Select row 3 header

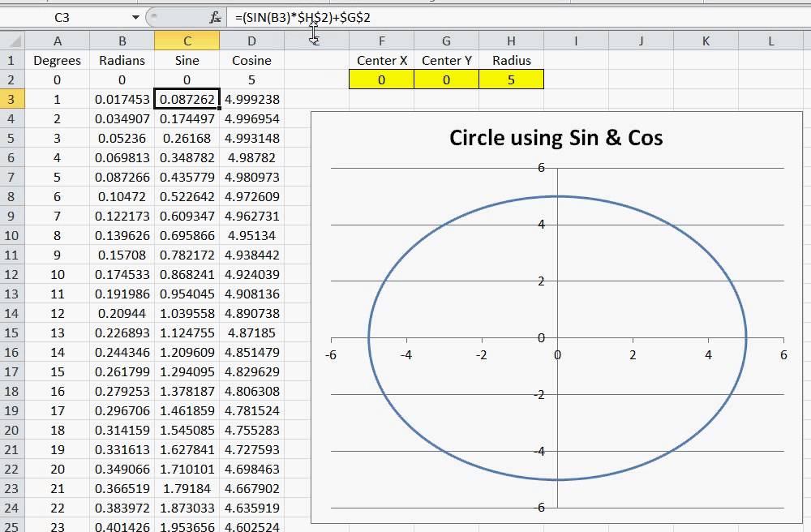11,99
